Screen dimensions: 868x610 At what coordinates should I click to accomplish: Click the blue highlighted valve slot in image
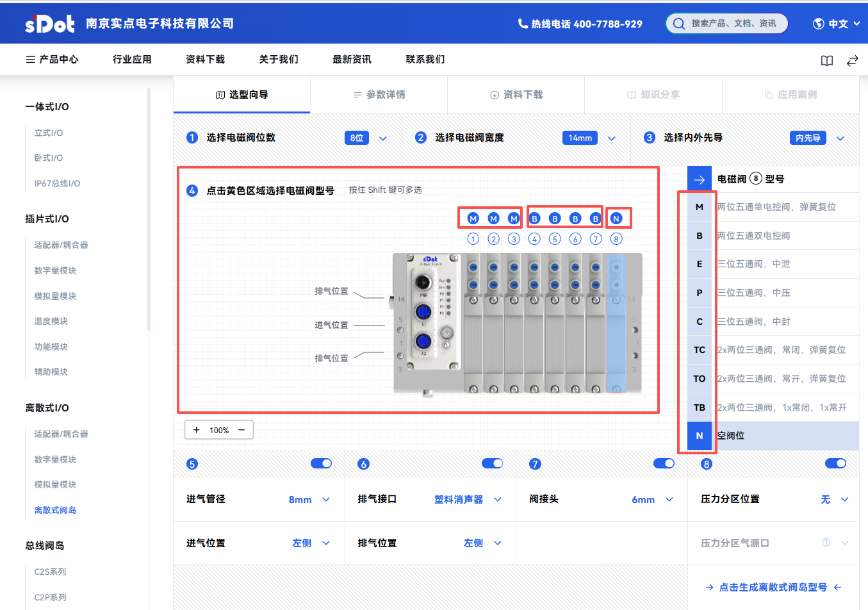pos(616,324)
